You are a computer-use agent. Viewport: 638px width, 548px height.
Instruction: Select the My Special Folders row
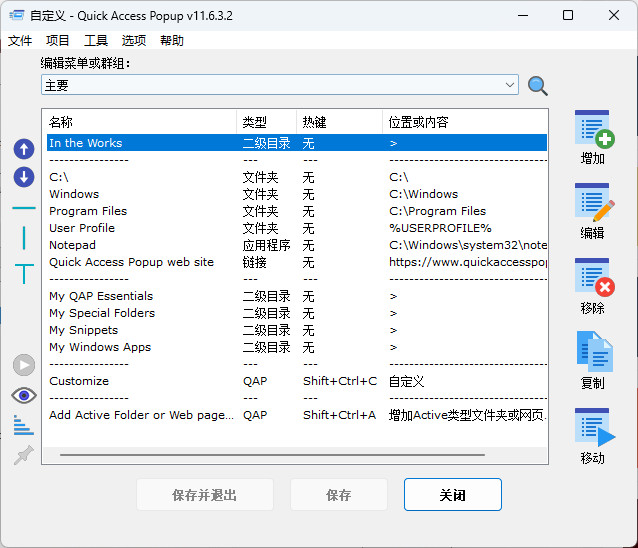click(x=297, y=313)
